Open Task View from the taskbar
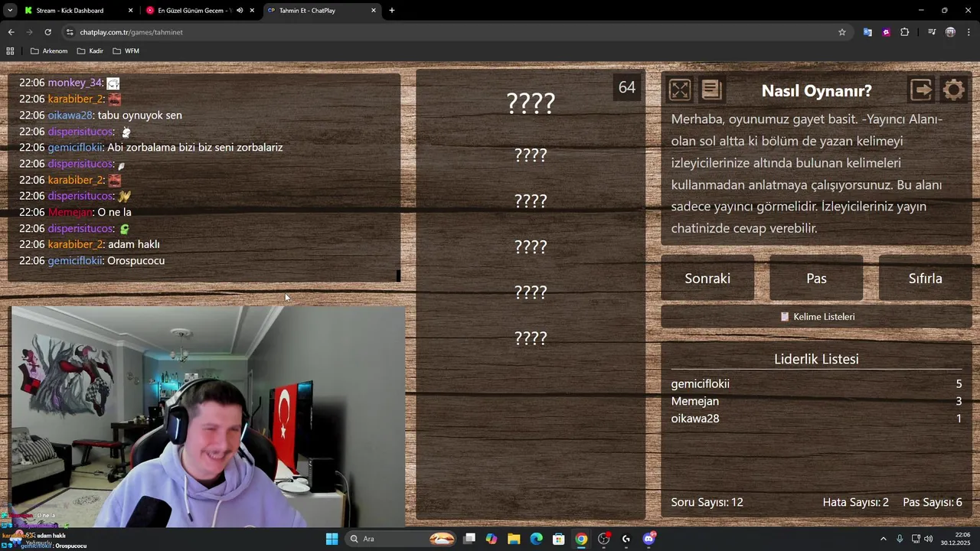The width and height of the screenshot is (980, 551). coord(469,539)
